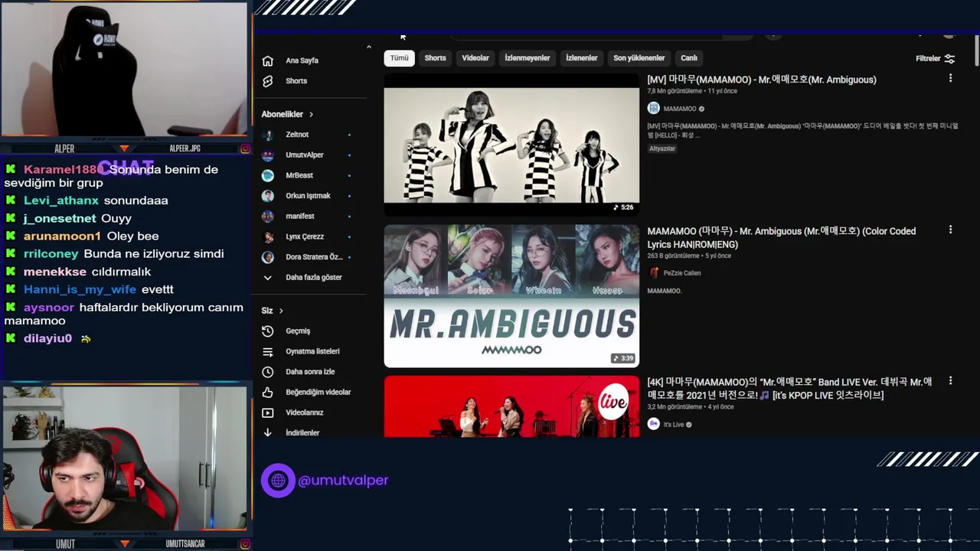Click Altyazılar subtitles badge
This screenshot has height=551, width=980.
(662, 148)
